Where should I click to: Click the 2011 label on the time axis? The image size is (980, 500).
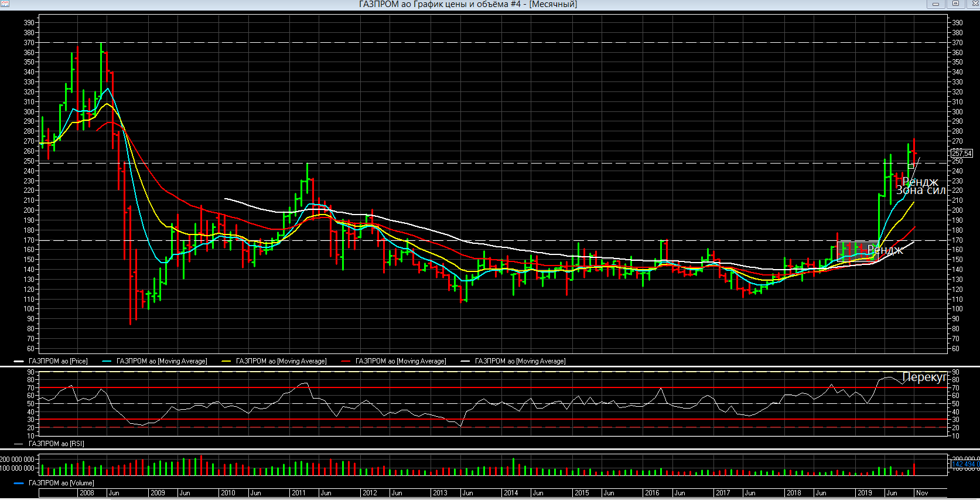tap(299, 493)
